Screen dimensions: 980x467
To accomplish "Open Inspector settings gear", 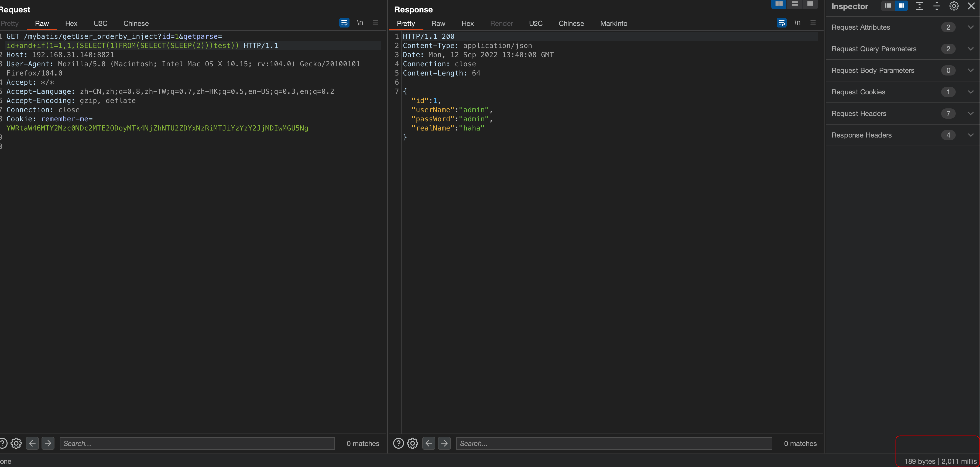I will (x=954, y=6).
